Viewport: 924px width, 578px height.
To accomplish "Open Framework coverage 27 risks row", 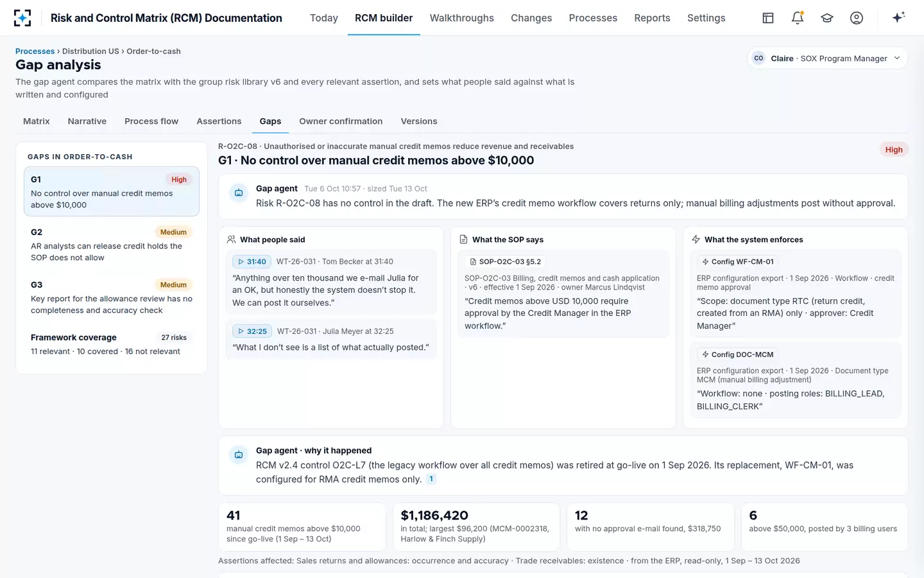I will [x=112, y=344].
